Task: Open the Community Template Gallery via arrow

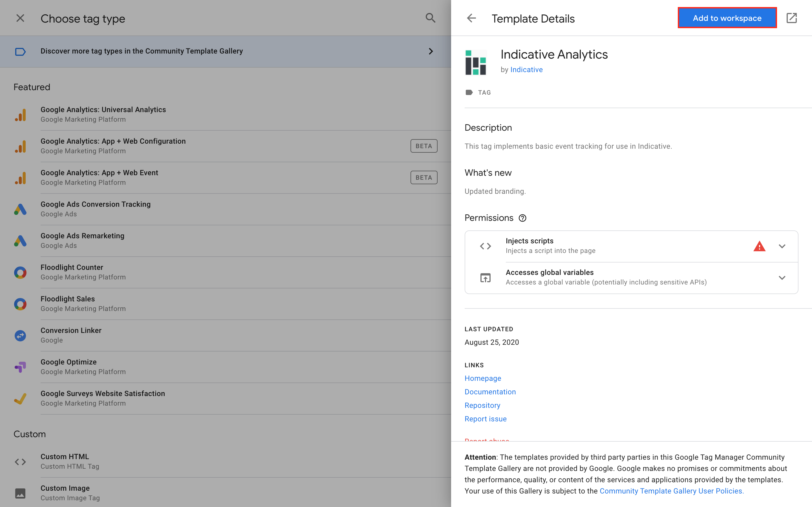Action: click(x=431, y=51)
